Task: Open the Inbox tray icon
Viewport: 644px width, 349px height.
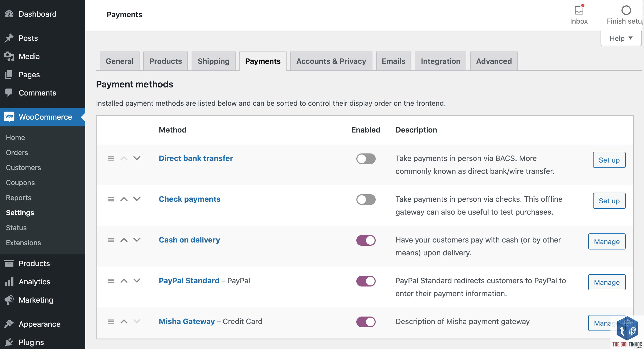Action: (x=579, y=10)
